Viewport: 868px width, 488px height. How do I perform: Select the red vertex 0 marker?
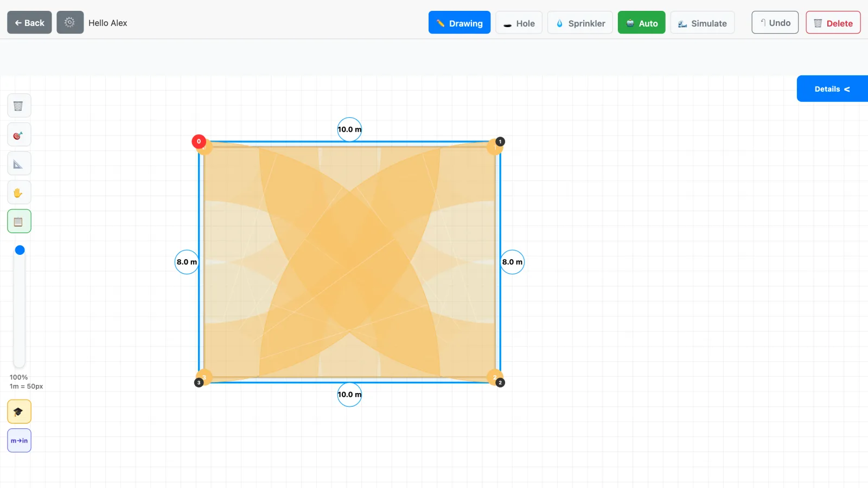tap(199, 142)
